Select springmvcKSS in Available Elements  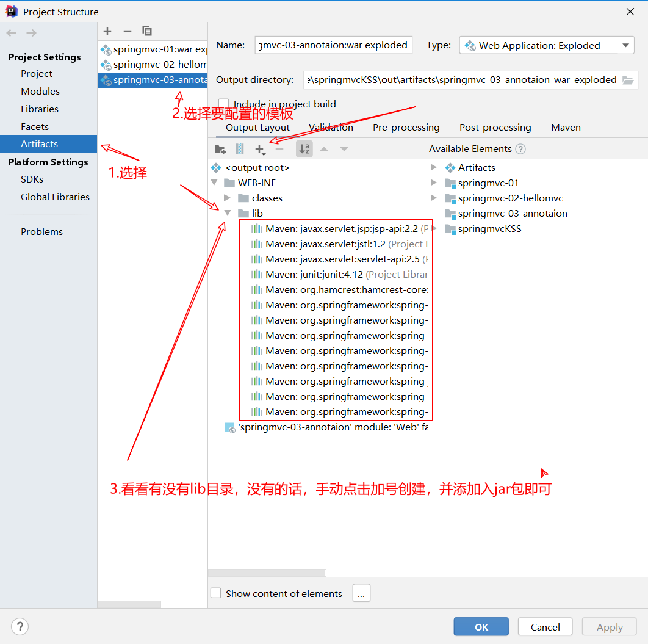(483, 229)
